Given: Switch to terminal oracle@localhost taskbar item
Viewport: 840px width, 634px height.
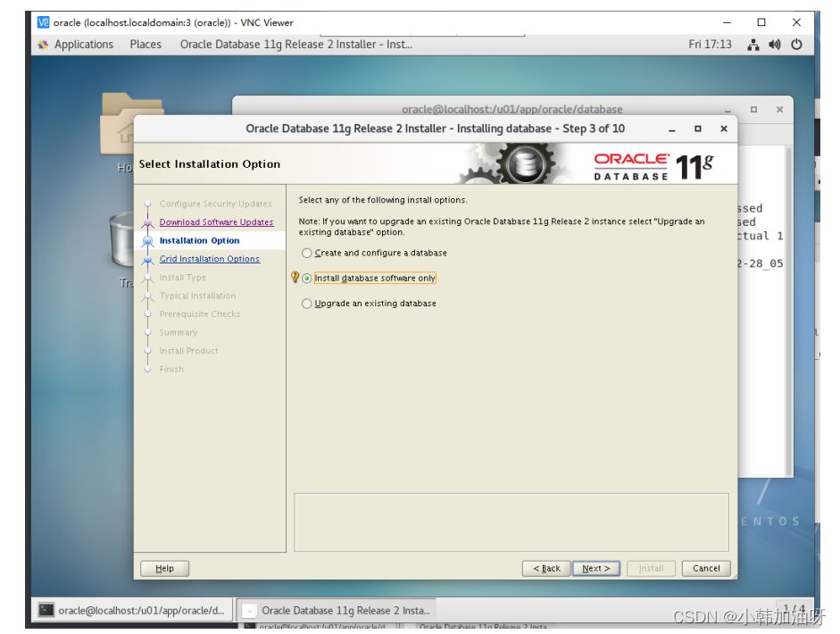Looking at the screenshot, I should coord(132,611).
